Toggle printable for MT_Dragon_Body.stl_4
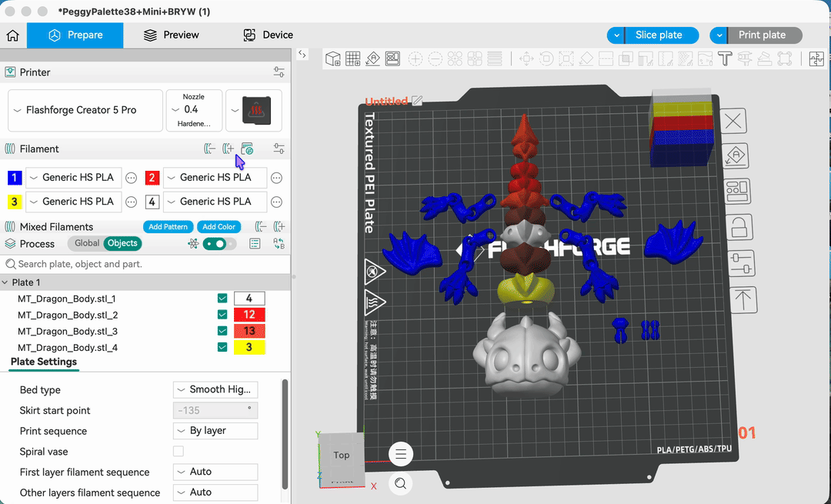Image resolution: width=831 pixels, height=504 pixels. (x=222, y=348)
